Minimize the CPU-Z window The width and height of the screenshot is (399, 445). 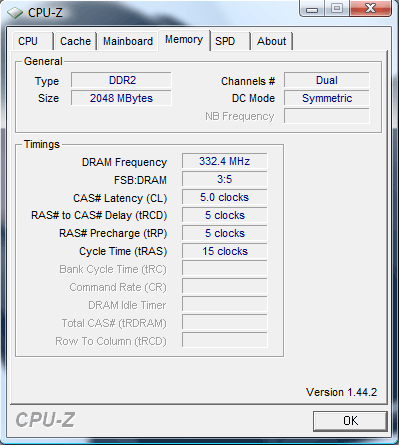[312, 8]
